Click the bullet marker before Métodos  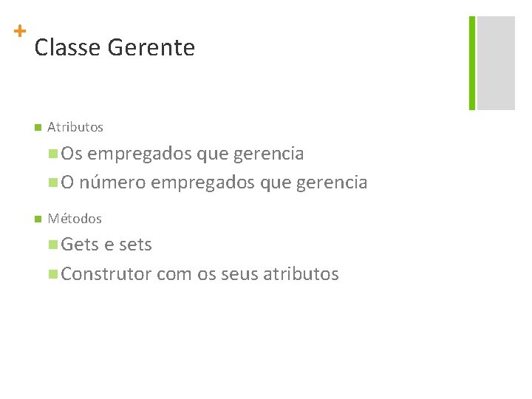37,219
